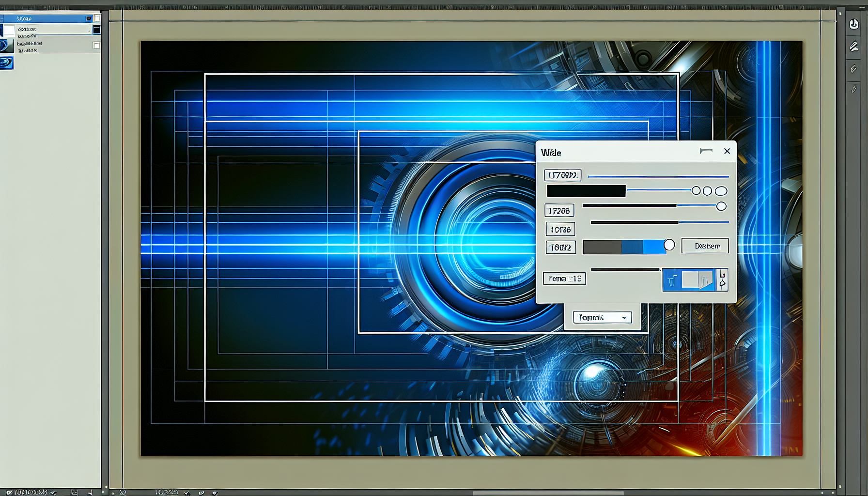
Task: Click the top icon in right toolbar
Action: 853,24
